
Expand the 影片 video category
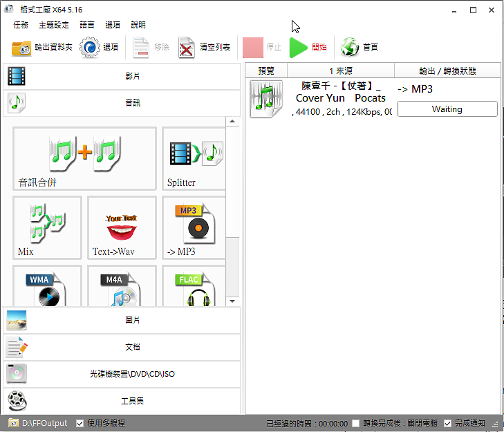[x=122, y=76]
